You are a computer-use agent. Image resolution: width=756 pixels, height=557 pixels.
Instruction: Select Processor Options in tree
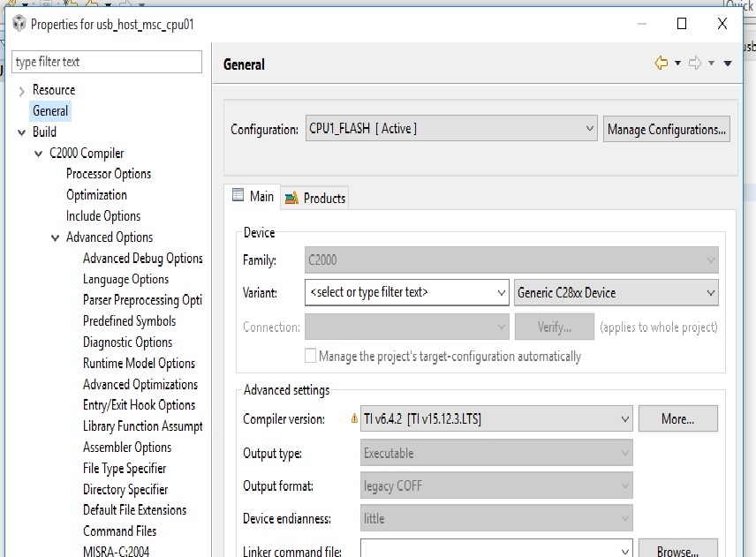pos(109,174)
